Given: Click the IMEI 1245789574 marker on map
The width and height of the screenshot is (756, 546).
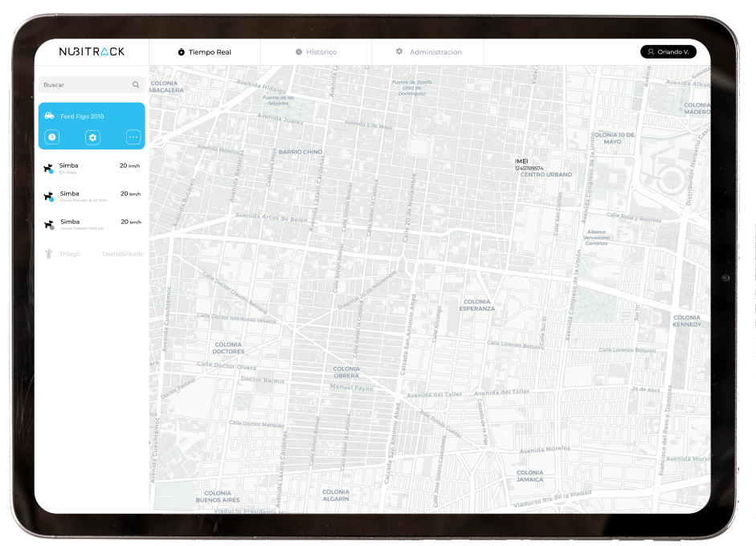Looking at the screenshot, I should click(529, 165).
